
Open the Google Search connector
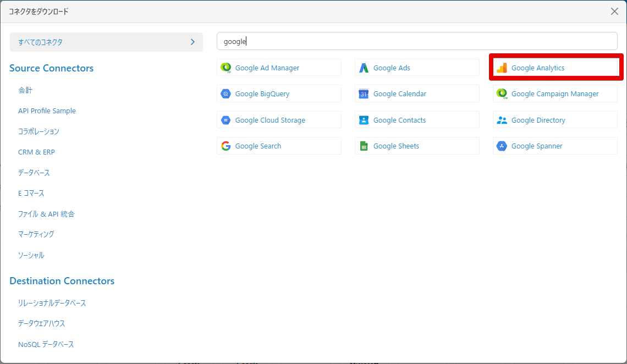tap(279, 146)
